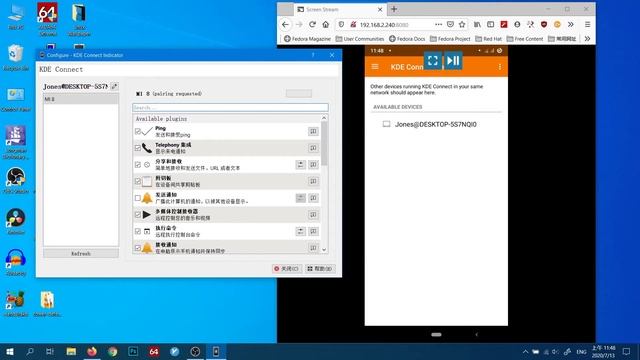Open the User Communities bookmark folder
Image resolution: width=640 pixels, height=360 pixels.
click(x=360, y=39)
